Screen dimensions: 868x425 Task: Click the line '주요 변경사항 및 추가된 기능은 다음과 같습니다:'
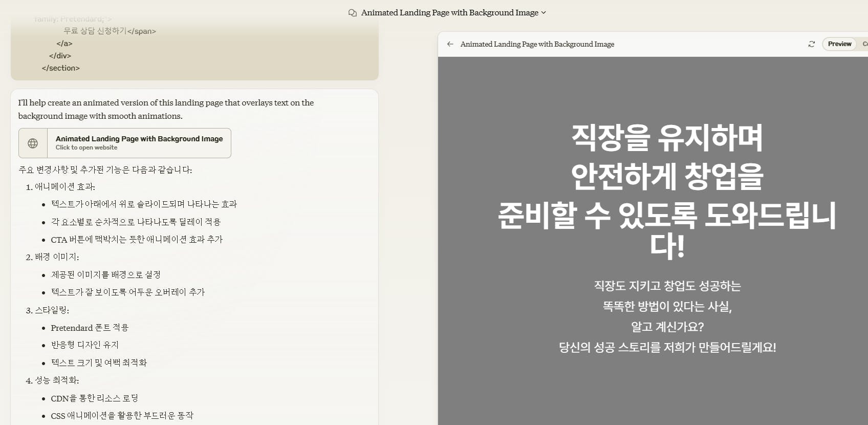click(x=105, y=169)
